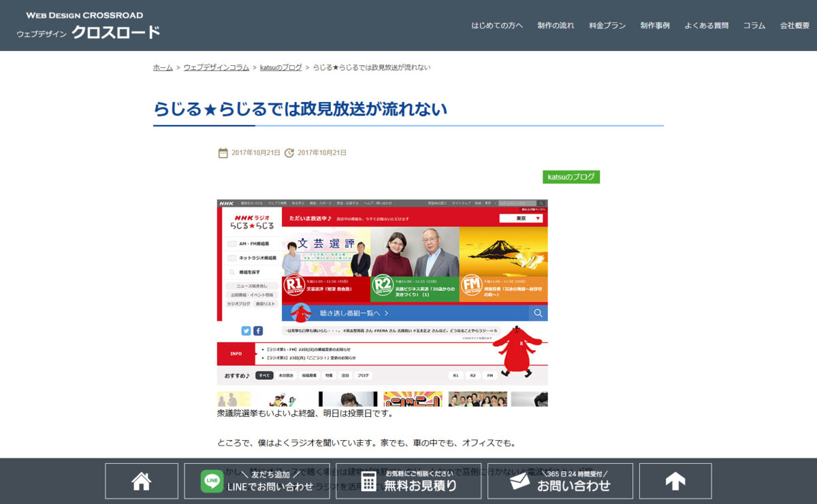Open はじめての方へ menu item

[x=497, y=26]
